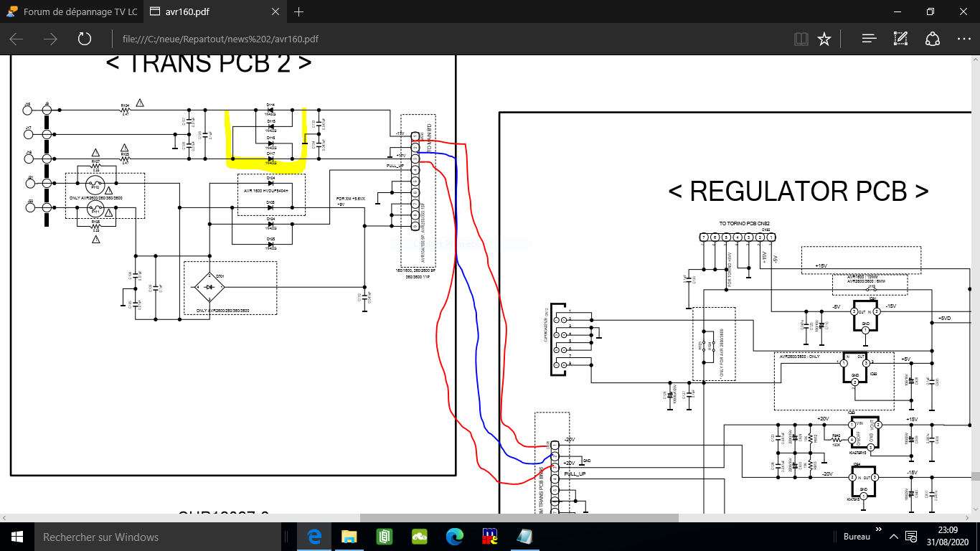
Task: Open the Action Center notifications icon
Action: [x=912, y=537]
